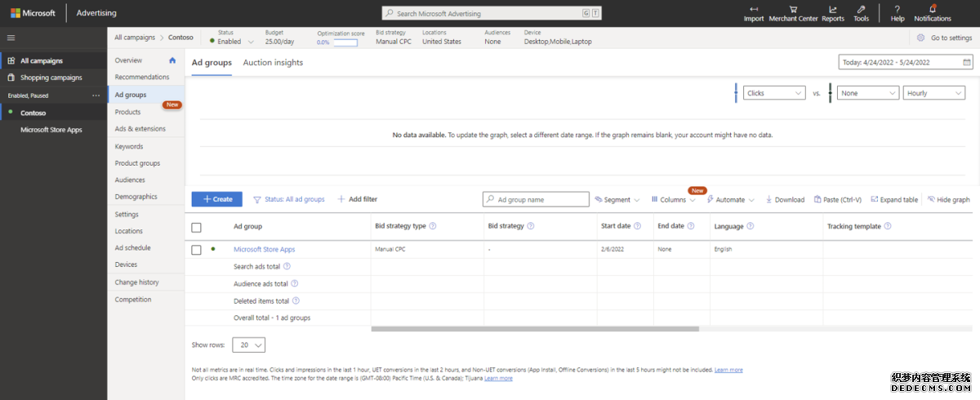Click the help icon beside Audience ads total
This screenshot has width=980, height=400.
coord(295,283)
